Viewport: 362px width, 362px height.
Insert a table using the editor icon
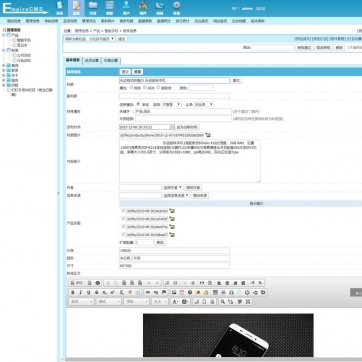click(x=215, y=292)
